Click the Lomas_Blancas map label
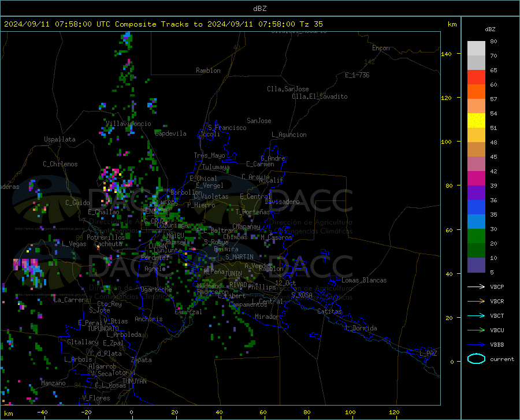The width and height of the screenshot is (520, 420). 364,280
